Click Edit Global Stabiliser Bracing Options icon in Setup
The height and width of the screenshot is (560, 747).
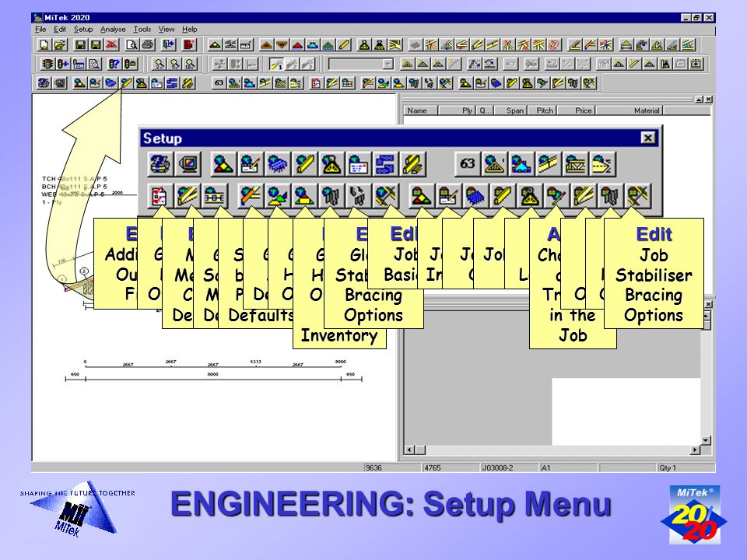[x=385, y=196]
